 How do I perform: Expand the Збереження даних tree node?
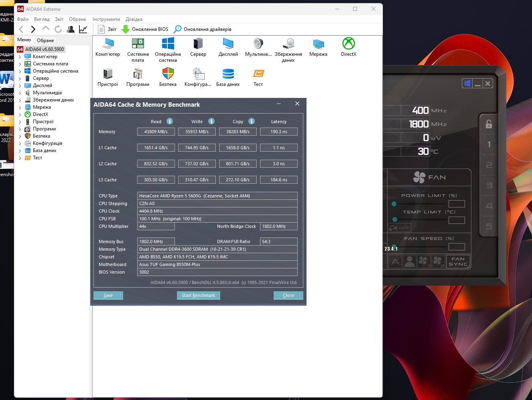click(x=20, y=100)
